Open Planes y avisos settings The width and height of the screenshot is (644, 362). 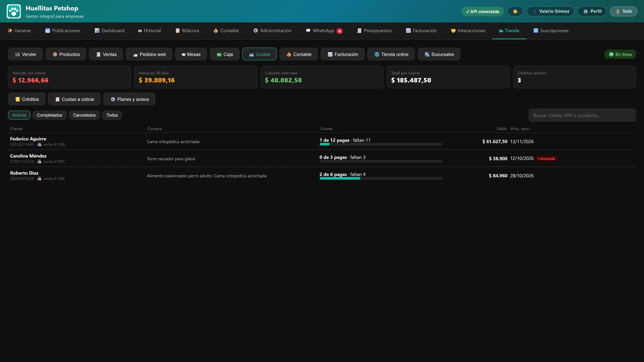point(129,99)
